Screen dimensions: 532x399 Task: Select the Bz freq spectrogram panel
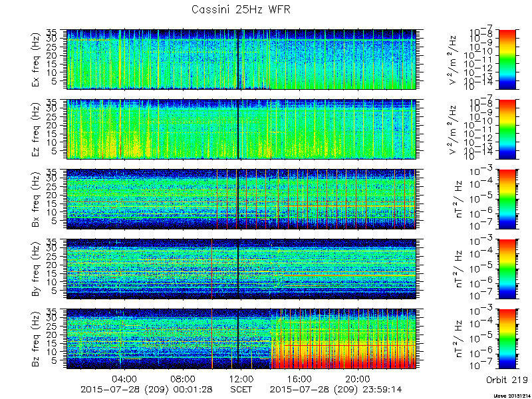point(241,339)
